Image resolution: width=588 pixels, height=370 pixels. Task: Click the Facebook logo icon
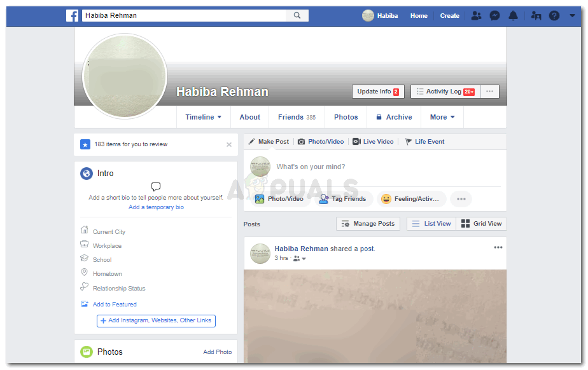(x=72, y=15)
